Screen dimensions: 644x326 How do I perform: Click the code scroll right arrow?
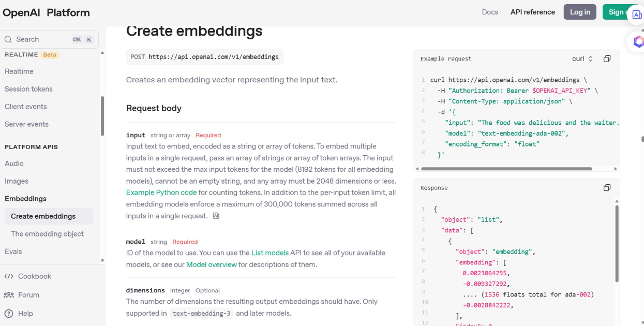pyautogui.click(x=615, y=169)
